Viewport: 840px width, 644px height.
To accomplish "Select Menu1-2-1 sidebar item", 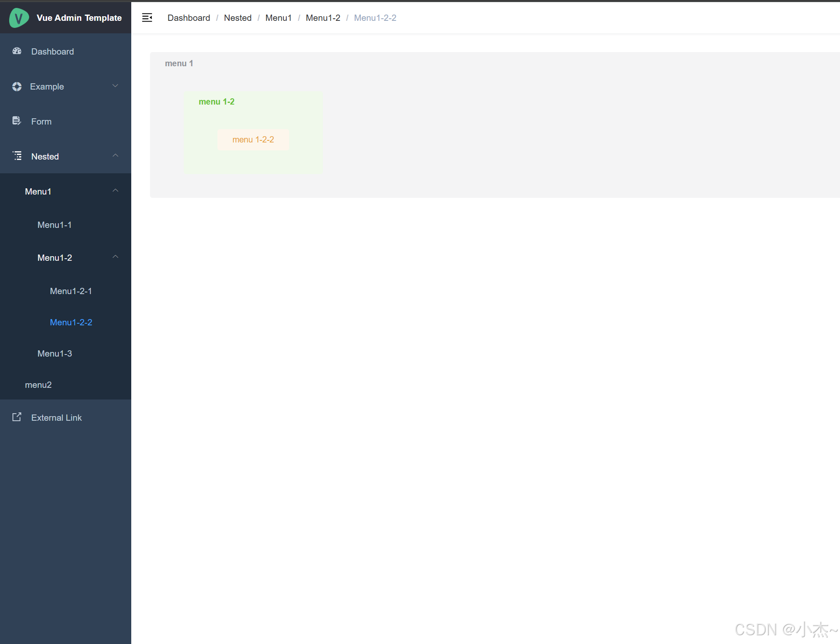I will coord(71,291).
